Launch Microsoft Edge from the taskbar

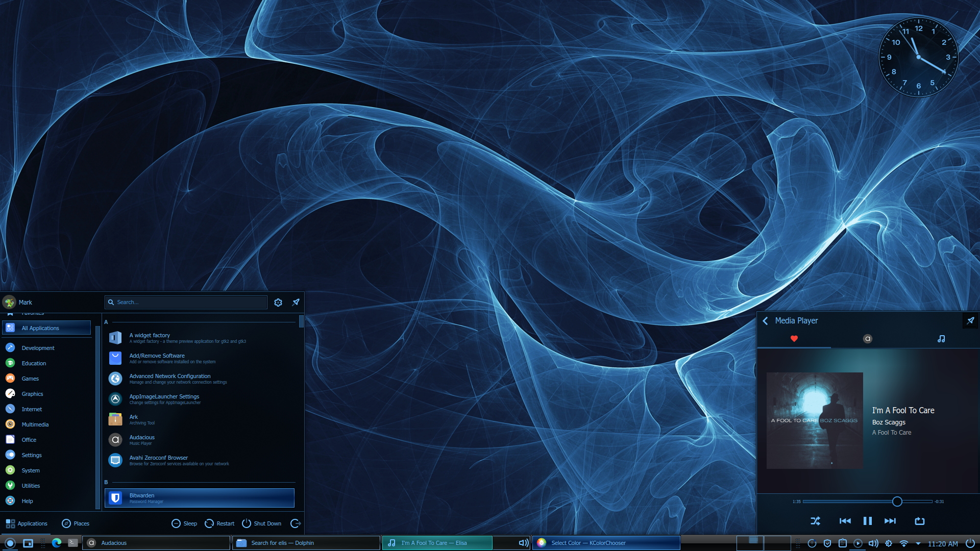pyautogui.click(x=56, y=543)
